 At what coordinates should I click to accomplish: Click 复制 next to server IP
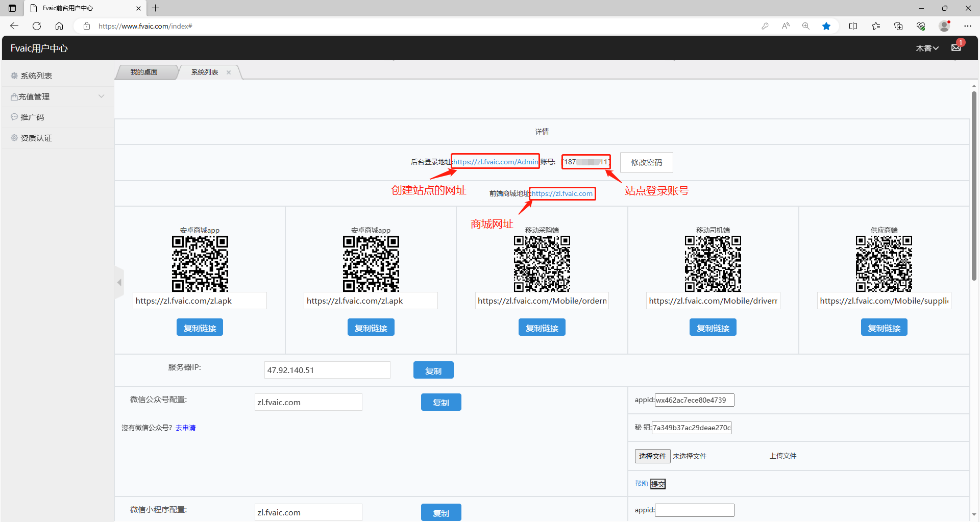coord(433,370)
